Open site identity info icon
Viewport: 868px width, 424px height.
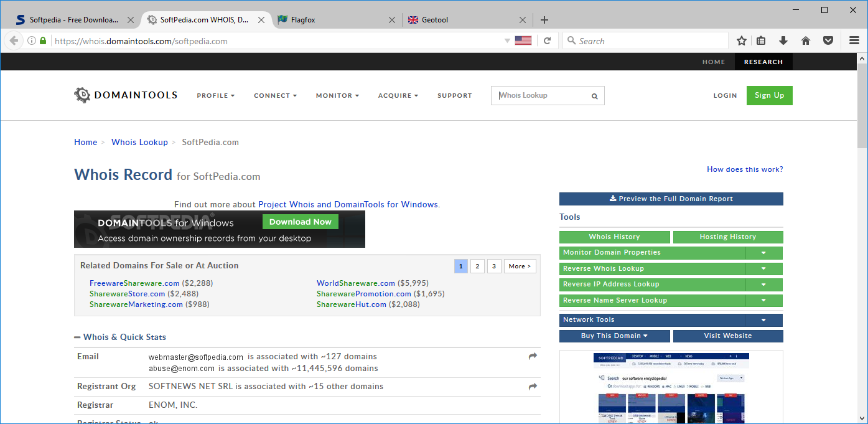pyautogui.click(x=31, y=41)
